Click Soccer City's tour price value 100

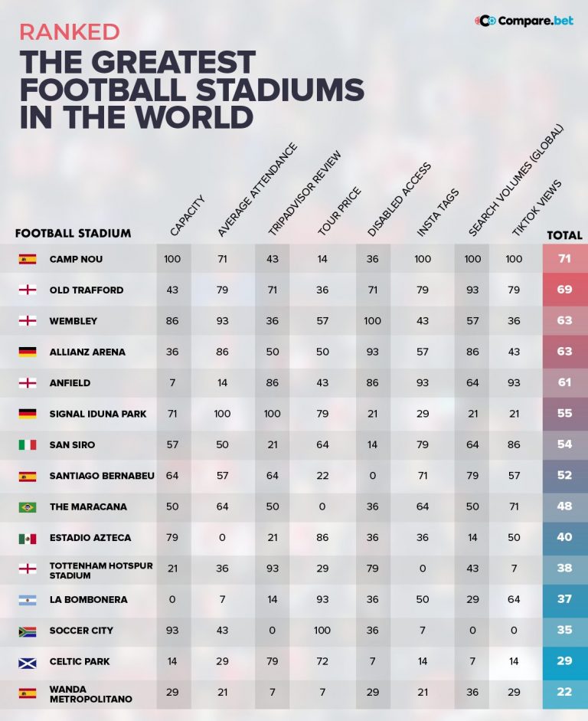point(322,631)
